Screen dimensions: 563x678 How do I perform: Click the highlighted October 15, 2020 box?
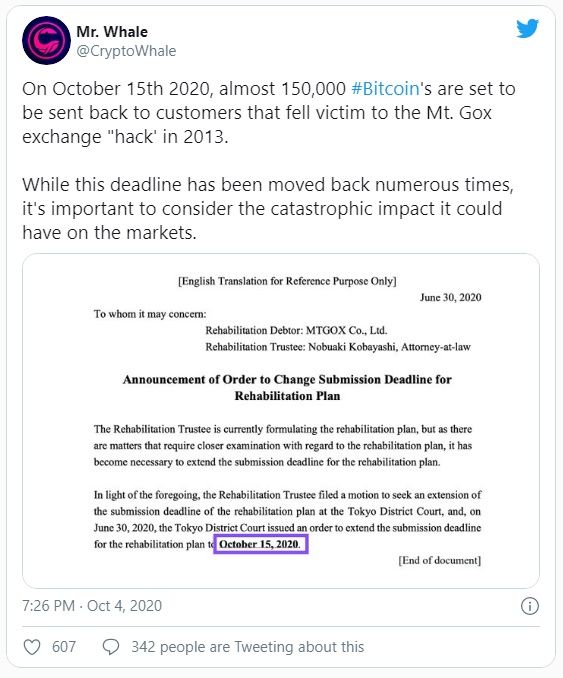pyautogui.click(x=261, y=544)
